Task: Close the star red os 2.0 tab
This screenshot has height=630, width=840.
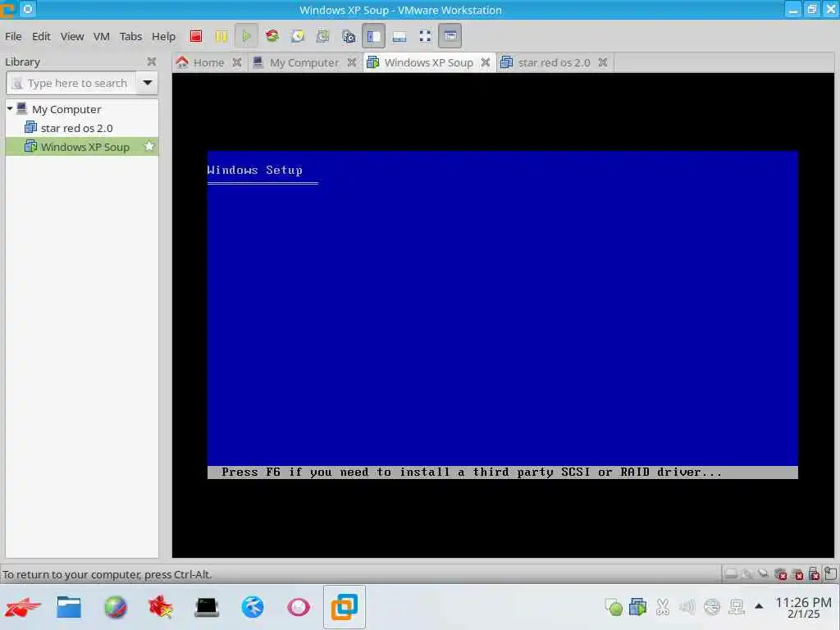Action: (603, 62)
